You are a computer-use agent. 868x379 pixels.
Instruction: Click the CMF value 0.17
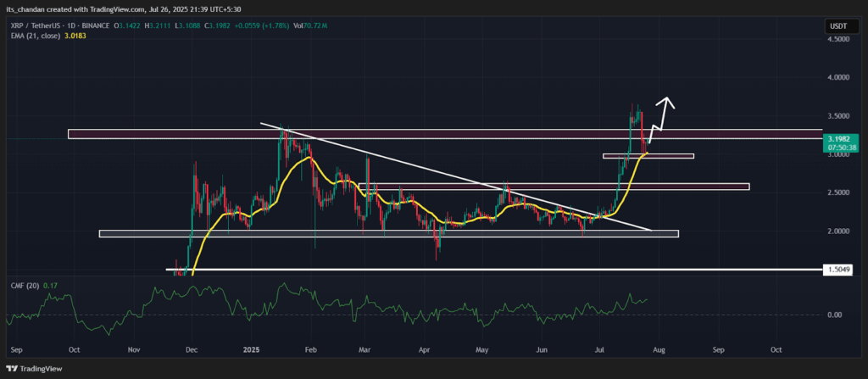pos(48,286)
